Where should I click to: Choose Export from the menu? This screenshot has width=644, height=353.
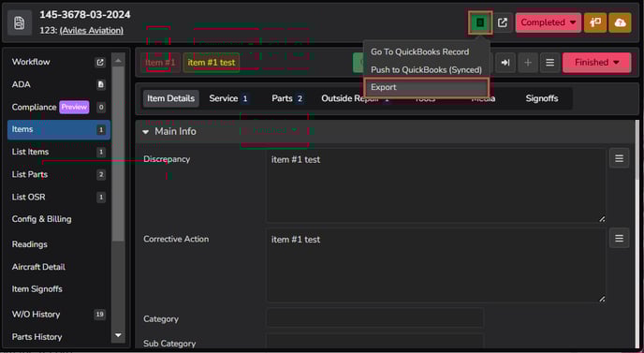pos(426,87)
